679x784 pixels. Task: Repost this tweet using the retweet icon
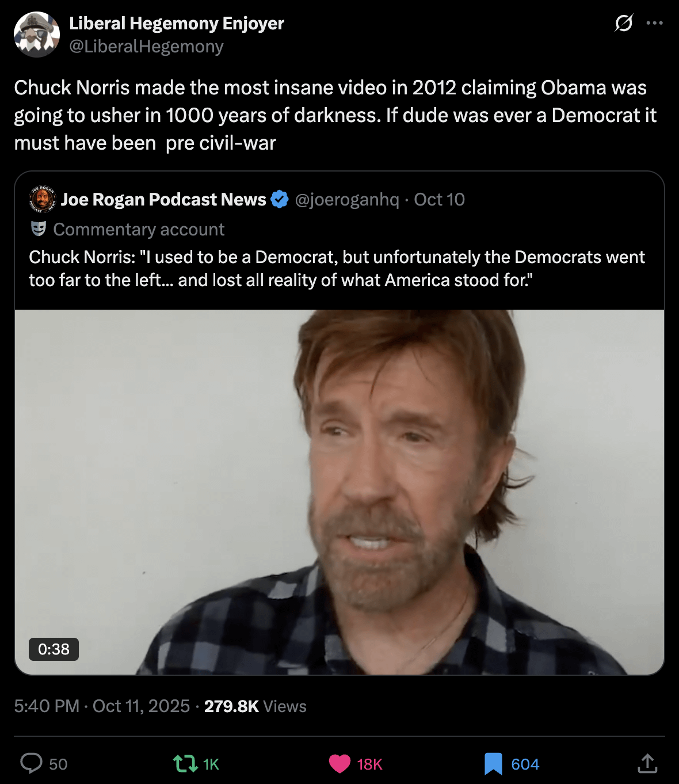pos(185,764)
